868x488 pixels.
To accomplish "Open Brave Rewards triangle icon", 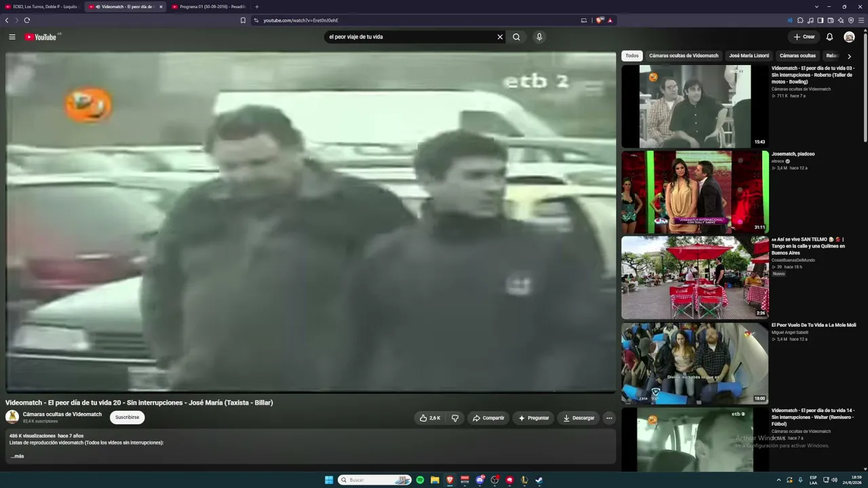I will [610, 20].
